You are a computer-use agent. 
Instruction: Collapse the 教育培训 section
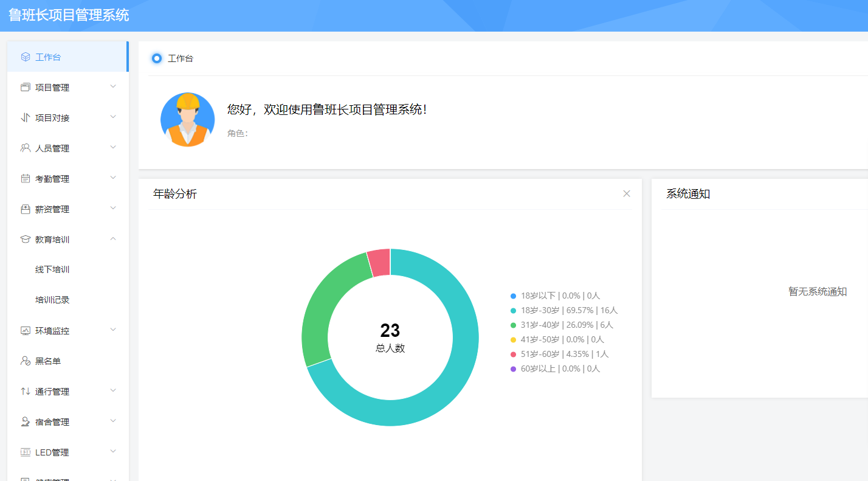[x=113, y=238]
